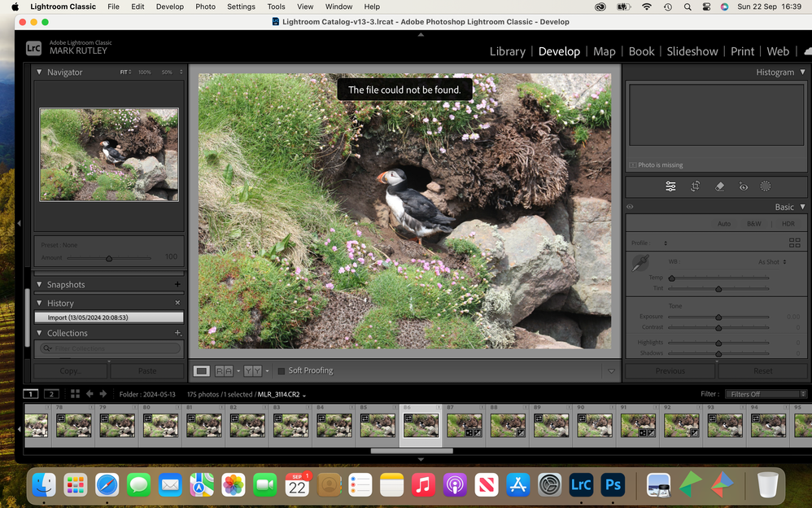Click the add Snapshot plus icon
The height and width of the screenshot is (508, 812).
click(177, 285)
